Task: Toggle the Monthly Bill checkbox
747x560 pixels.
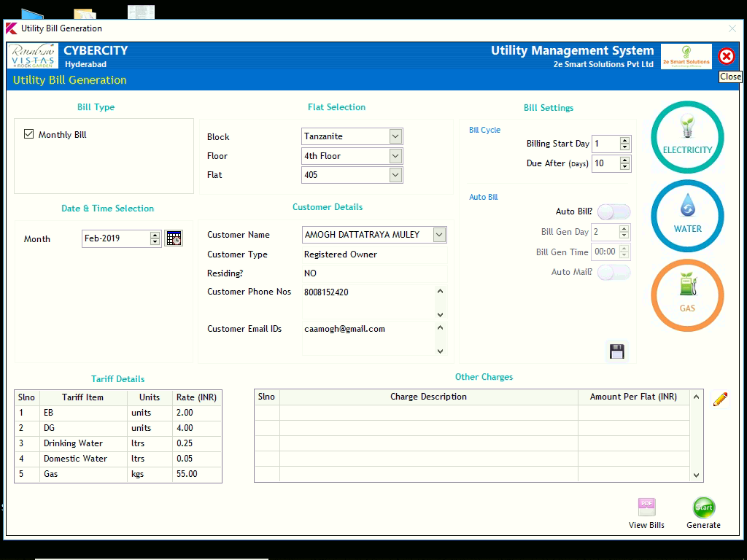Action: pyautogui.click(x=28, y=134)
